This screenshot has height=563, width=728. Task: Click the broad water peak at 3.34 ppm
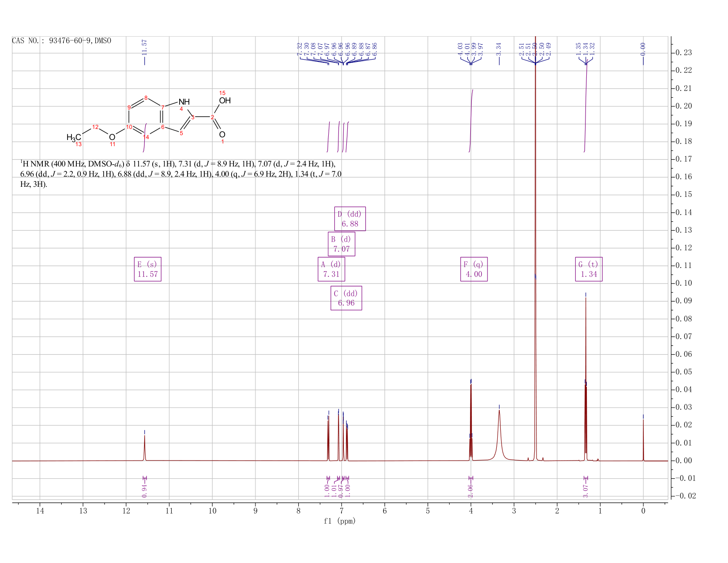click(x=499, y=435)
